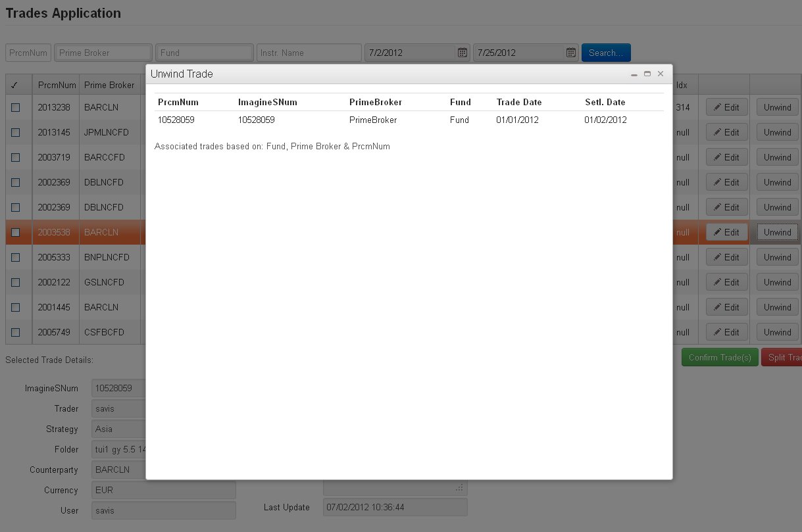Focus the PrcmNum search field
Viewport: 802px width, 532px height.
tap(28, 53)
